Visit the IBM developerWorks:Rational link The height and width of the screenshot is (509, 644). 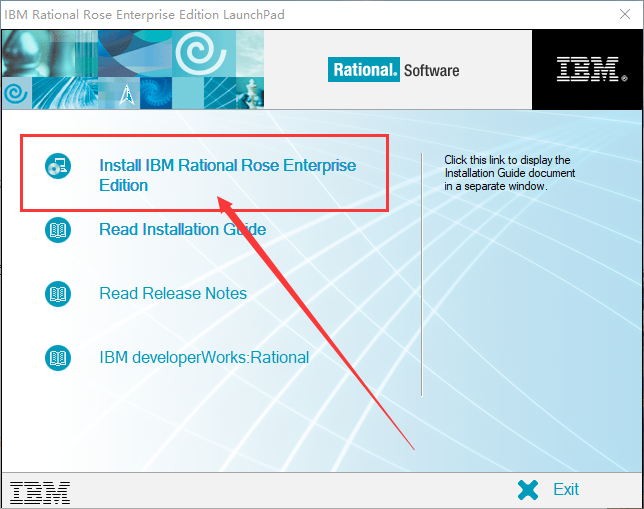(204, 357)
